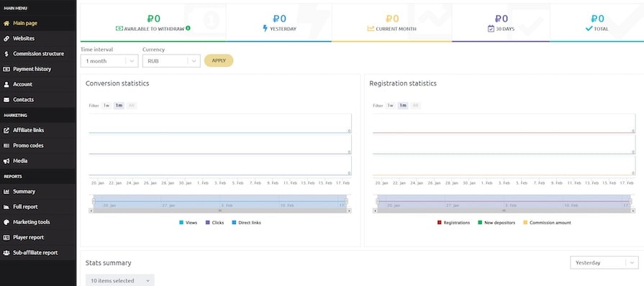Select 1m filter in Registration statistics
The width and height of the screenshot is (644, 286).
click(403, 106)
